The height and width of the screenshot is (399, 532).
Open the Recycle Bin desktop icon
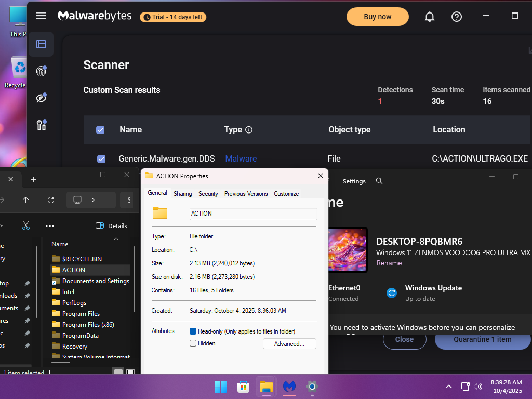click(x=15, y=72)
